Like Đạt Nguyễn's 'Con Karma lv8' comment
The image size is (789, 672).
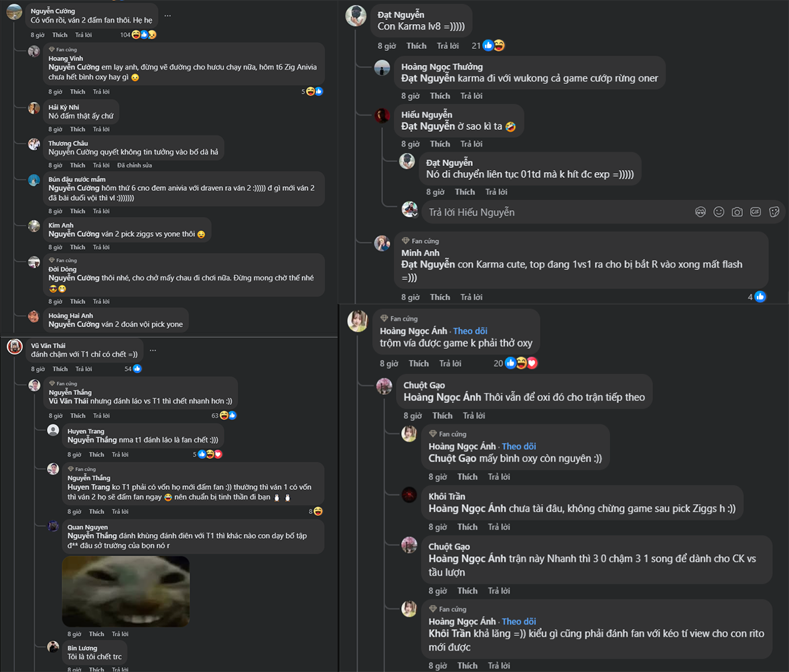416,46
